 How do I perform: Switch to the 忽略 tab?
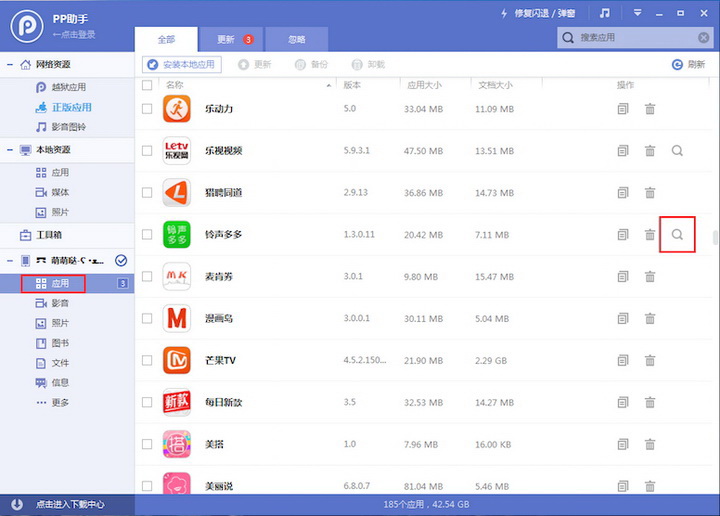[x=297, y=40]
